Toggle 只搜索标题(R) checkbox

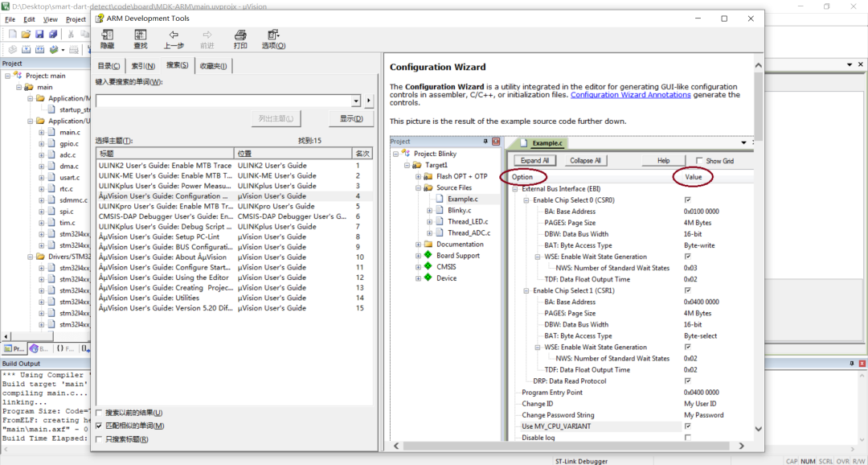point(99,439)
